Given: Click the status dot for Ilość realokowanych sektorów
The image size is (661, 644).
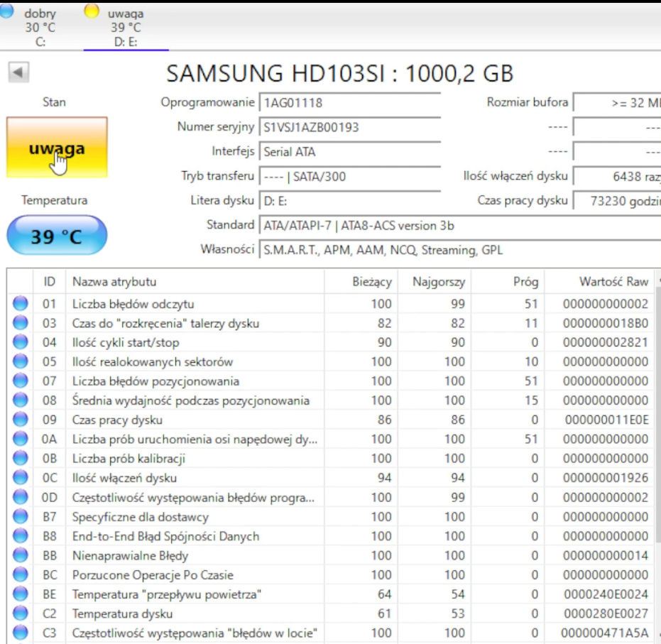Looking at the screenshot, I should [x=20, y=361].
